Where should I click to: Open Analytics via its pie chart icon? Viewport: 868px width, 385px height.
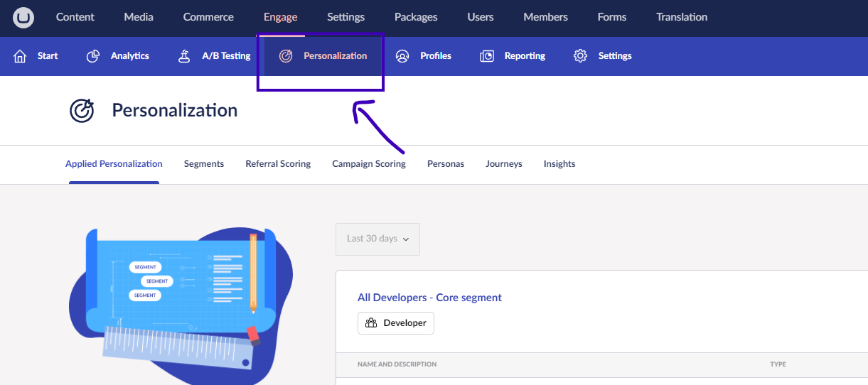[93, 56]
